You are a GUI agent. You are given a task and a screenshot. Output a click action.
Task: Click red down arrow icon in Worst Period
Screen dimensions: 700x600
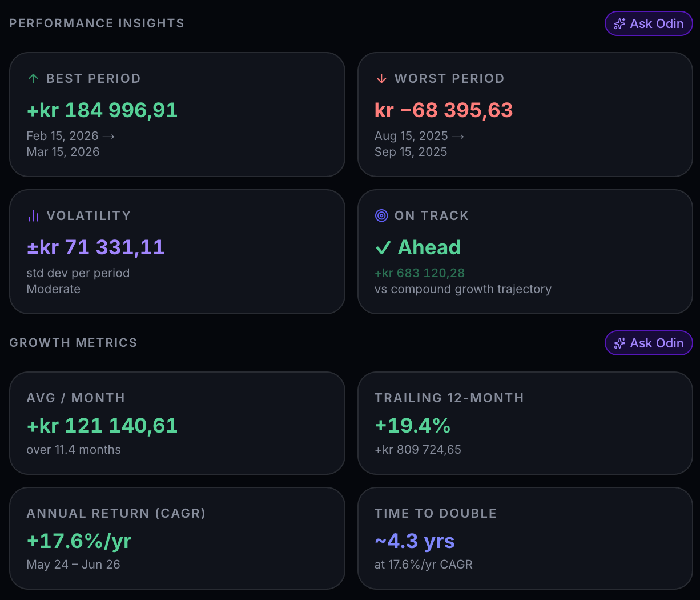[x=381, y=78]
